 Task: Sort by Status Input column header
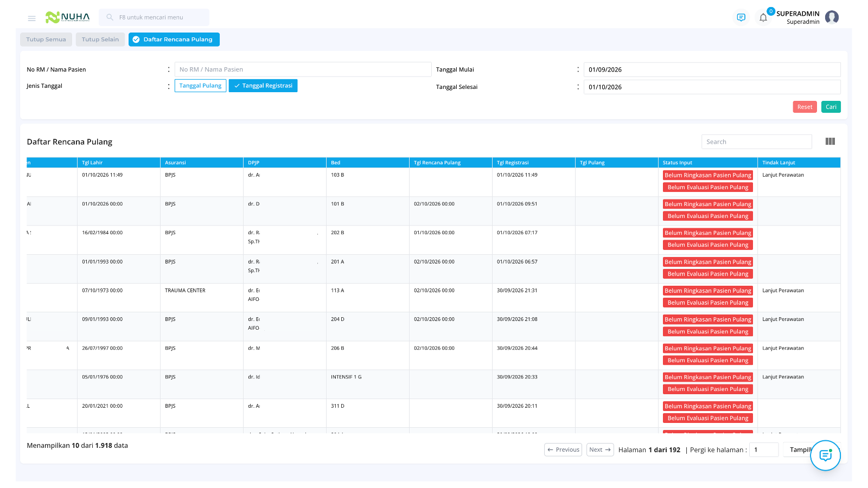[707, 163]
